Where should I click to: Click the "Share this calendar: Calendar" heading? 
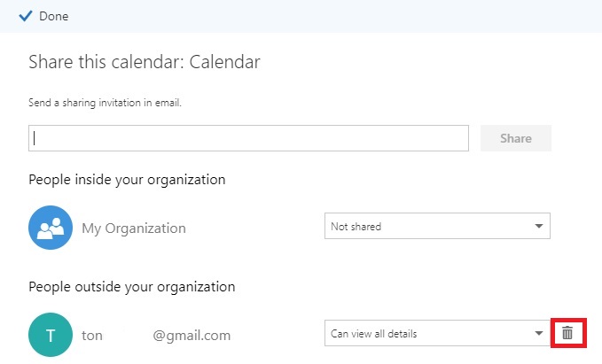coord(144,62)
